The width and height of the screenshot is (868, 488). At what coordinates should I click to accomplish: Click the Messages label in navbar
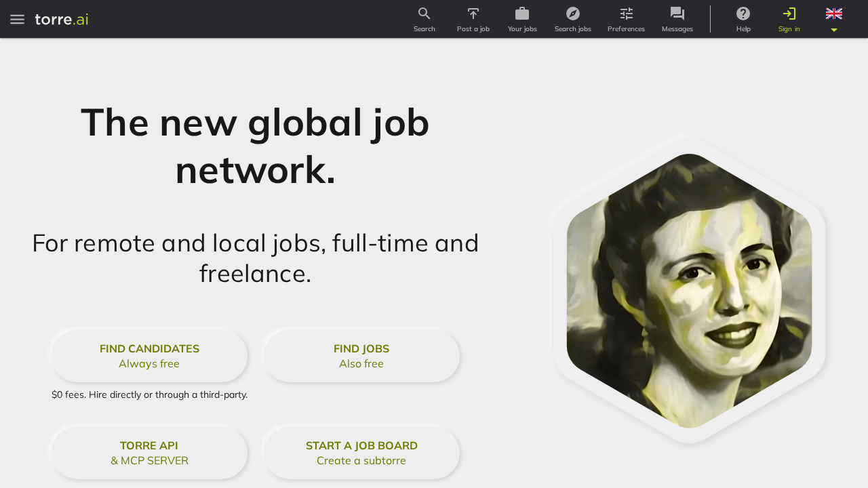tap(677, 29)
